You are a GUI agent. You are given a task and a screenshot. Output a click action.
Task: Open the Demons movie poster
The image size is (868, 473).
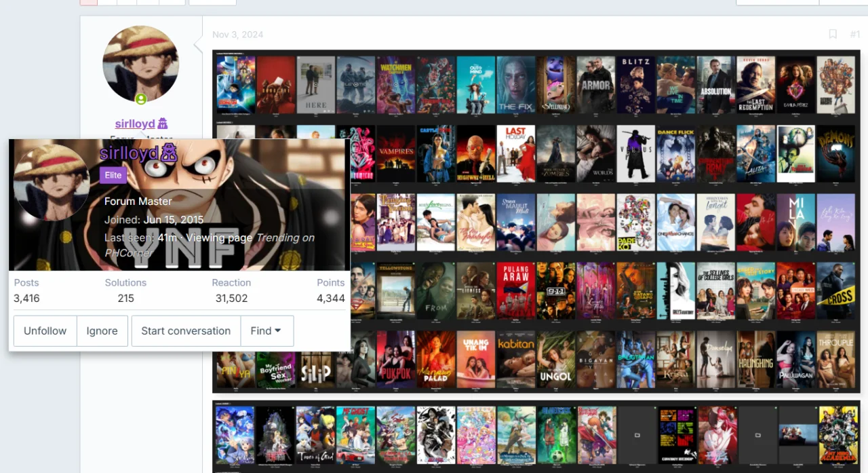tap(836, 153)
